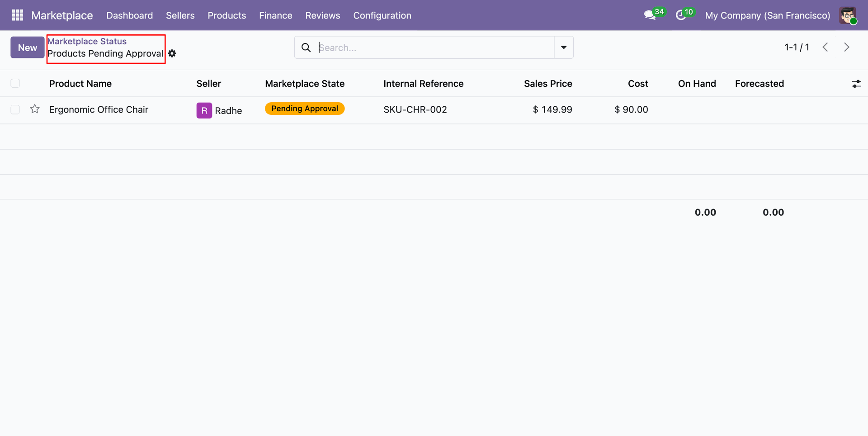Go back to Marketplace Status breadcrumb
Image resolution: width=868 pixels, height=436 pixels.
click(x=87, y=41)
